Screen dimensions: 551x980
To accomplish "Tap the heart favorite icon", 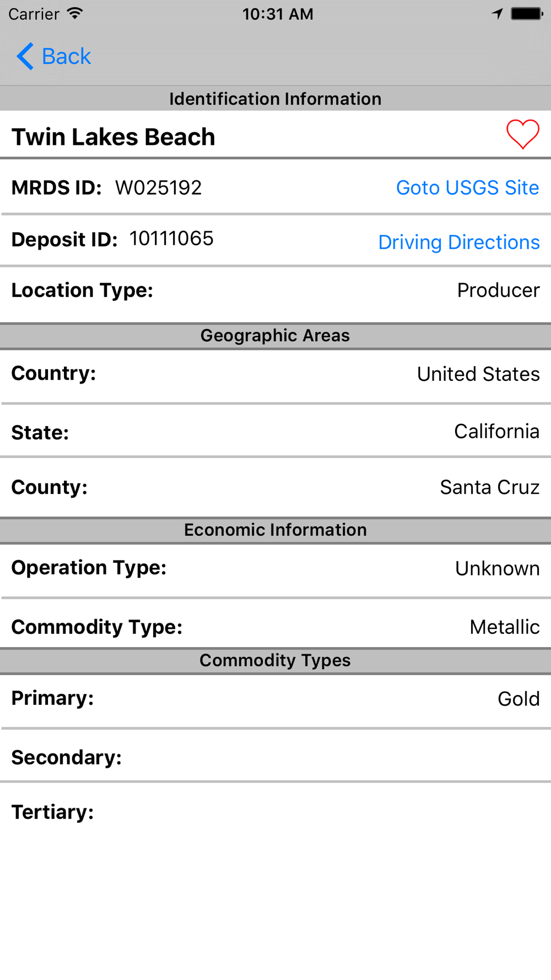I will [x=522, y=134].
